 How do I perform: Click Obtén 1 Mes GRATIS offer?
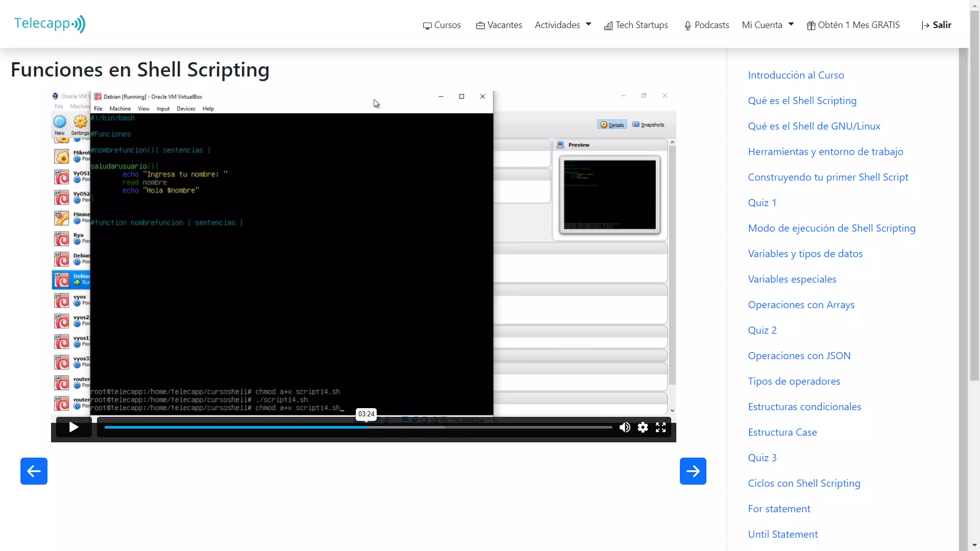[x=853, y=25]
